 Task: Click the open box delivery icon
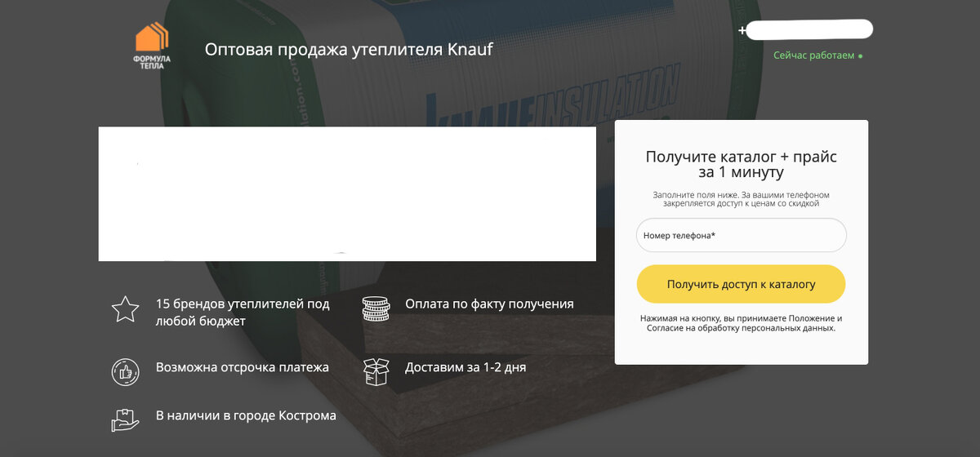click(376, 371)
